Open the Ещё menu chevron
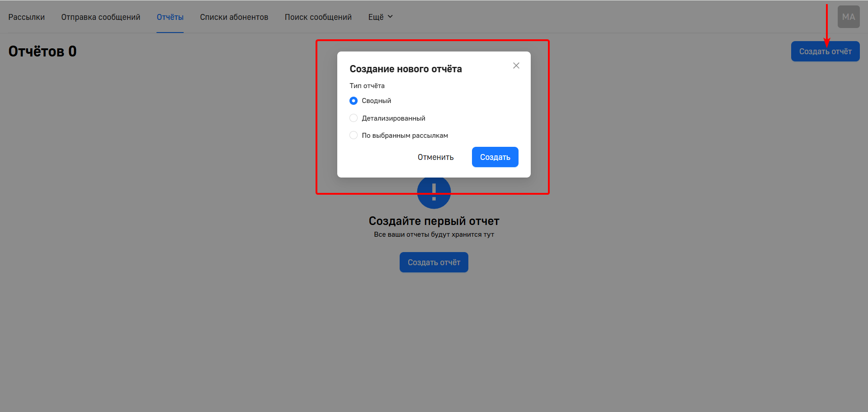 pyautogui.click(x=391, y=17)
